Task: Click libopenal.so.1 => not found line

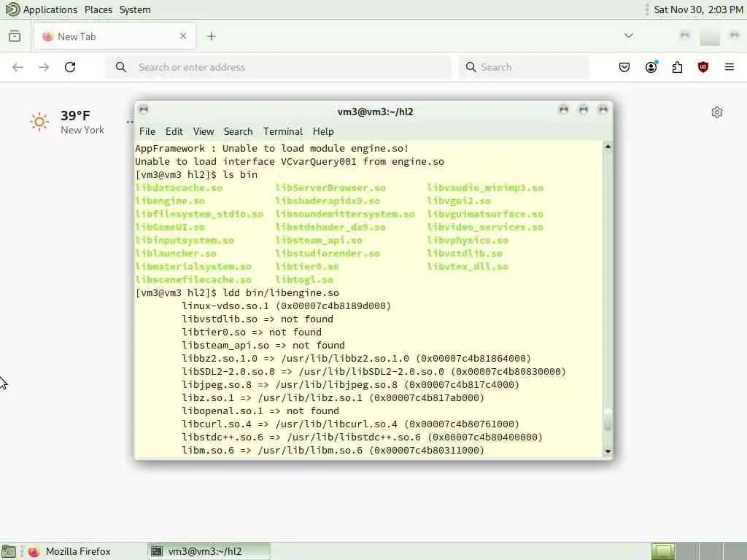Action: coord(260,411)
